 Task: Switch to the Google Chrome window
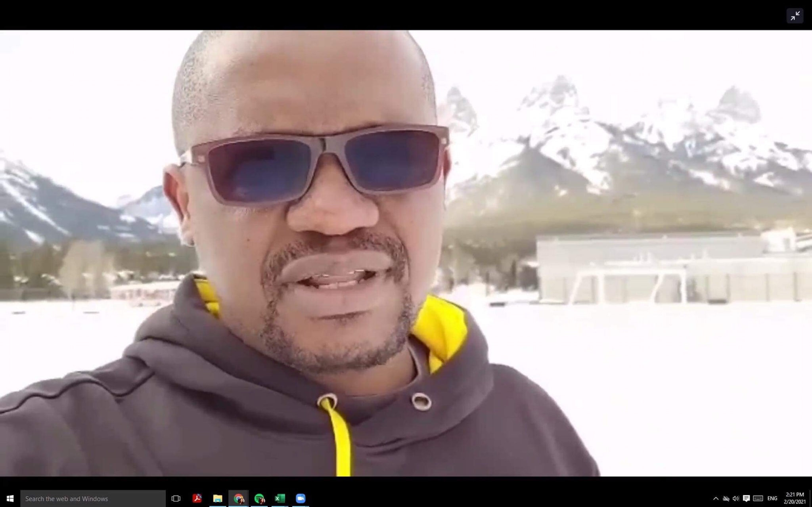[x=238, y=498]
